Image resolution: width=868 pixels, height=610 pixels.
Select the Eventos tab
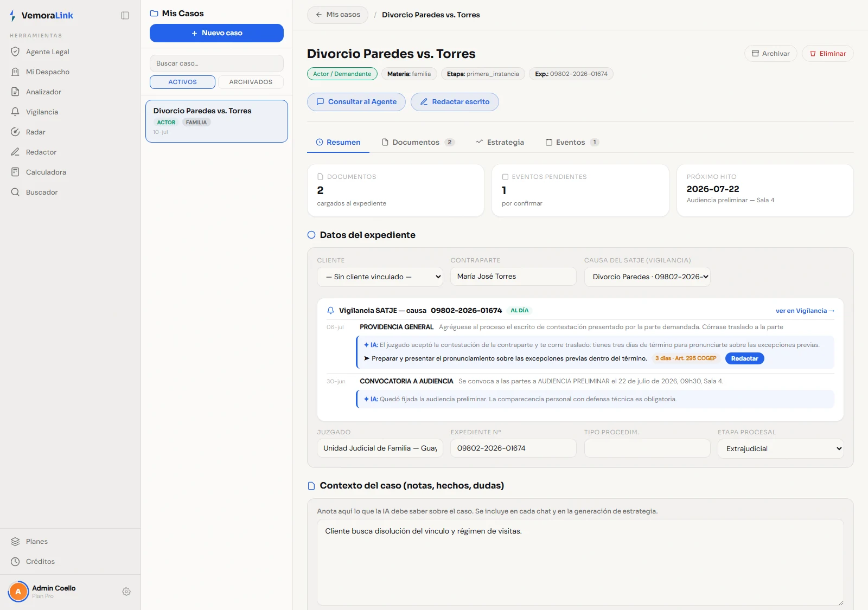point(572,143)
